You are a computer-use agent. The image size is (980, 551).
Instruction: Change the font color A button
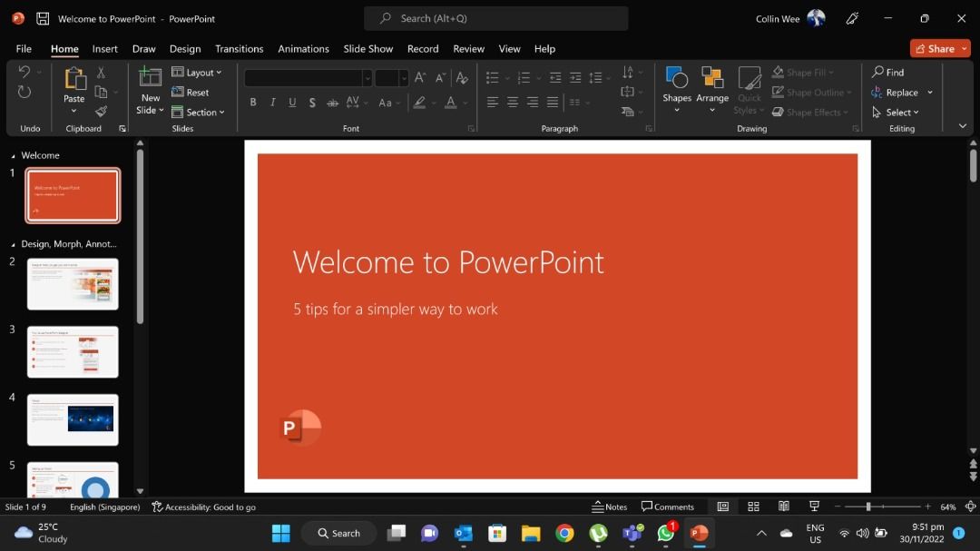tap(450, 103)
